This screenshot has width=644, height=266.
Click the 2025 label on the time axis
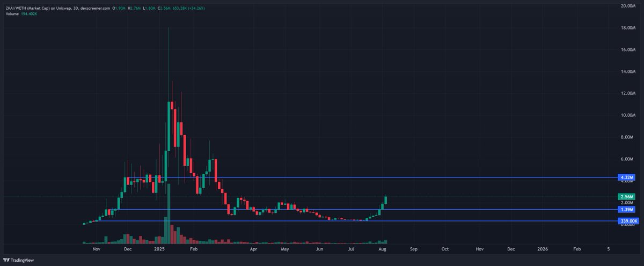coord(159,249)
